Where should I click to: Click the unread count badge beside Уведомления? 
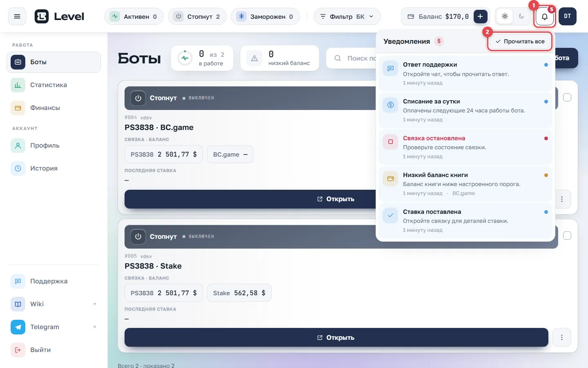(439, 41)
